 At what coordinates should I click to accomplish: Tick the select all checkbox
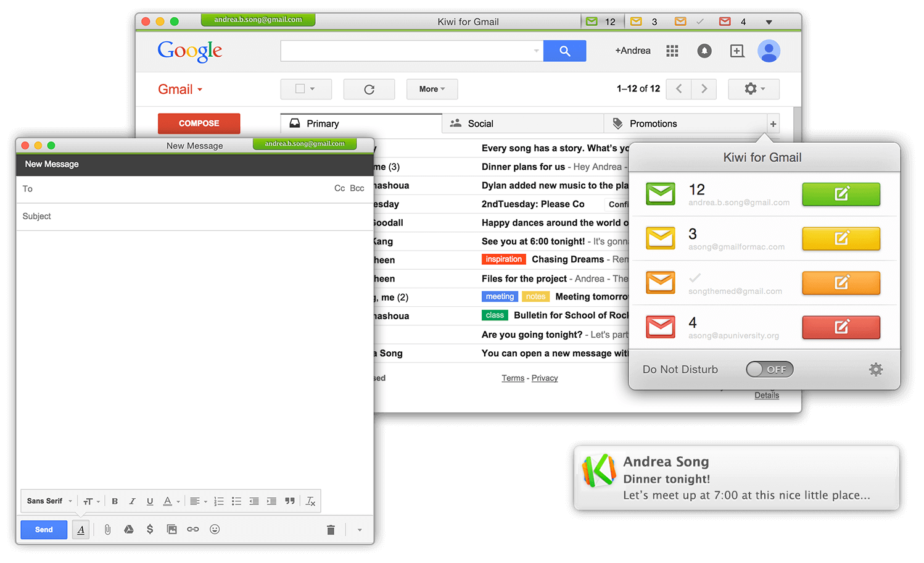300,89
